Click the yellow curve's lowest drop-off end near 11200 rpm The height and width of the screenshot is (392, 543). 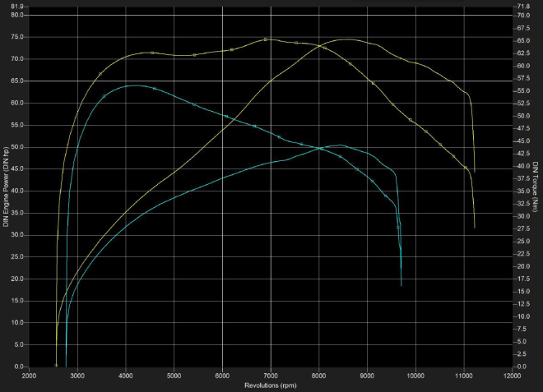[x=475, y=227]
